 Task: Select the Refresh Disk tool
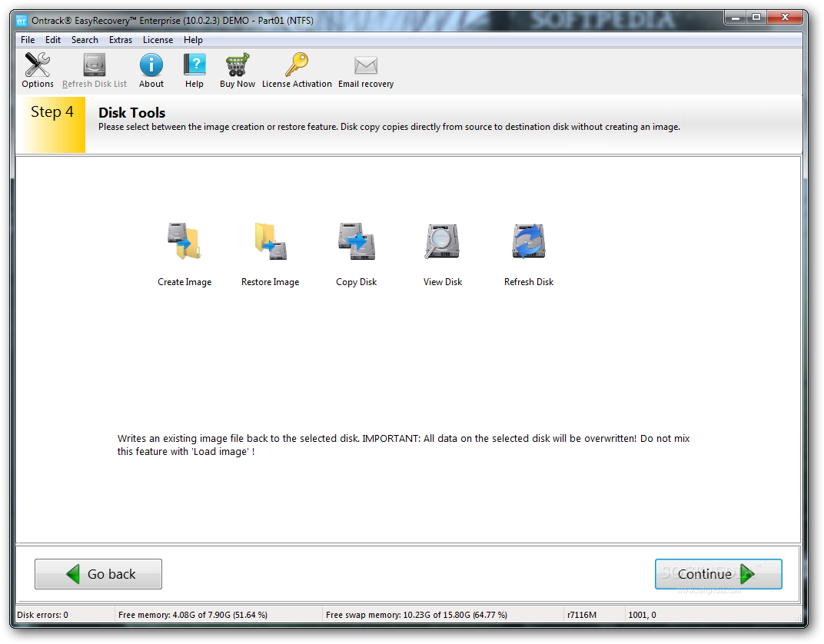[x=529, y=254]
